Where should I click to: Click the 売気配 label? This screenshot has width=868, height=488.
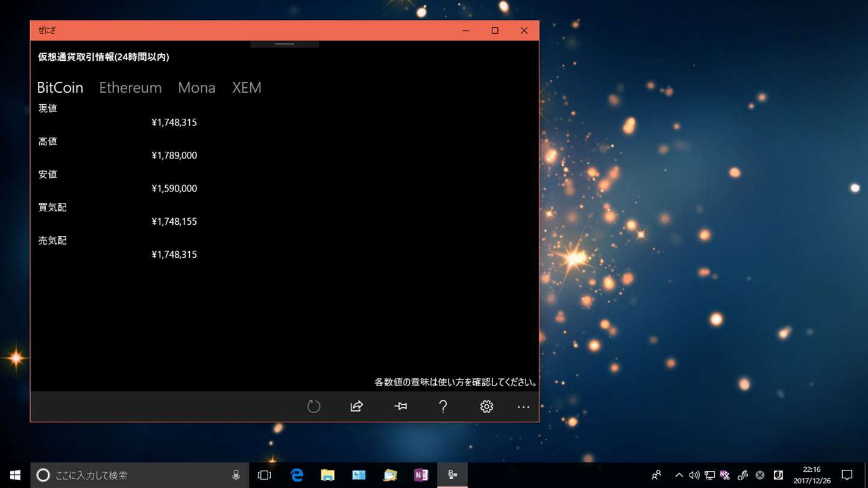pyautogui.click(x=52, y=240)
